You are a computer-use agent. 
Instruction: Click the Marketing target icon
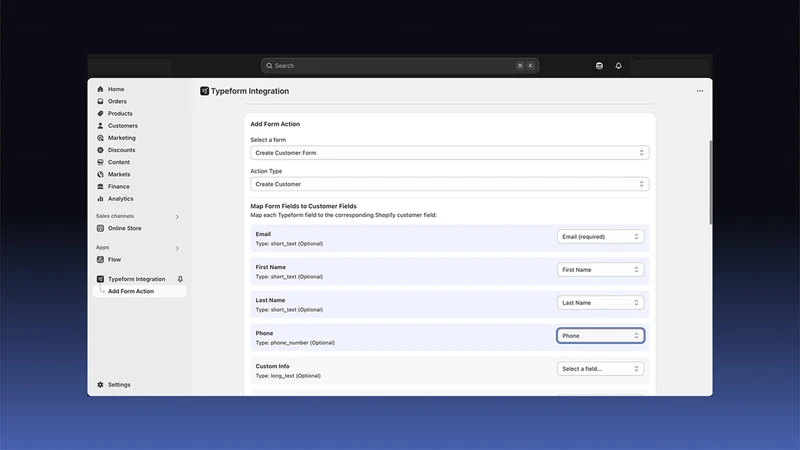[x=100, y=138]
